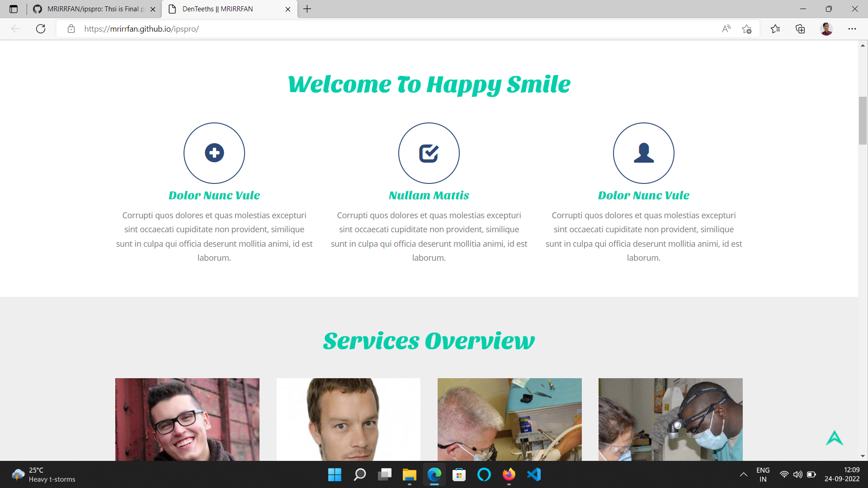
Task: Open the Favorites list
Action: click(775, 29)
